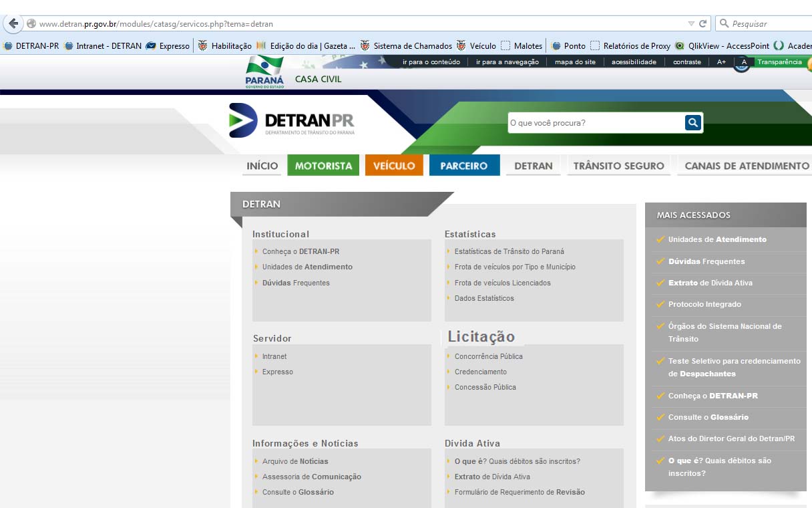
Task: Increase font size with A+
Action: (722, 62)
